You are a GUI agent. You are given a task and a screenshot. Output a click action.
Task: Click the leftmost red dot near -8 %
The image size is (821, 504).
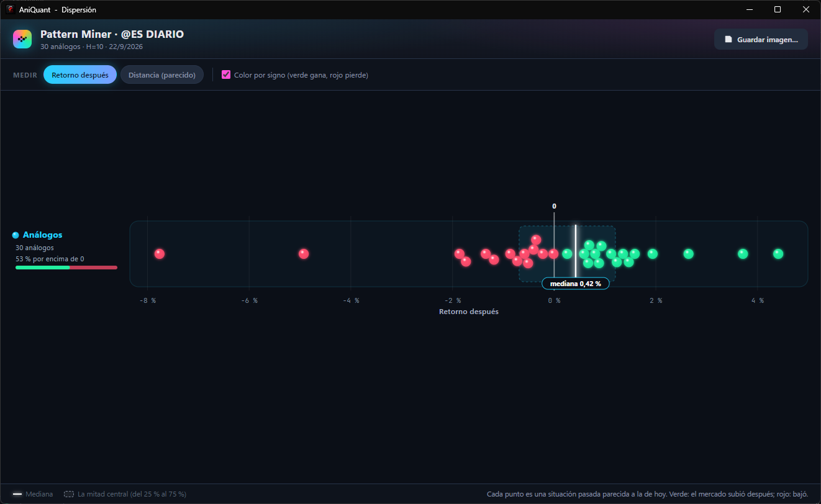(x=160, y=254)
